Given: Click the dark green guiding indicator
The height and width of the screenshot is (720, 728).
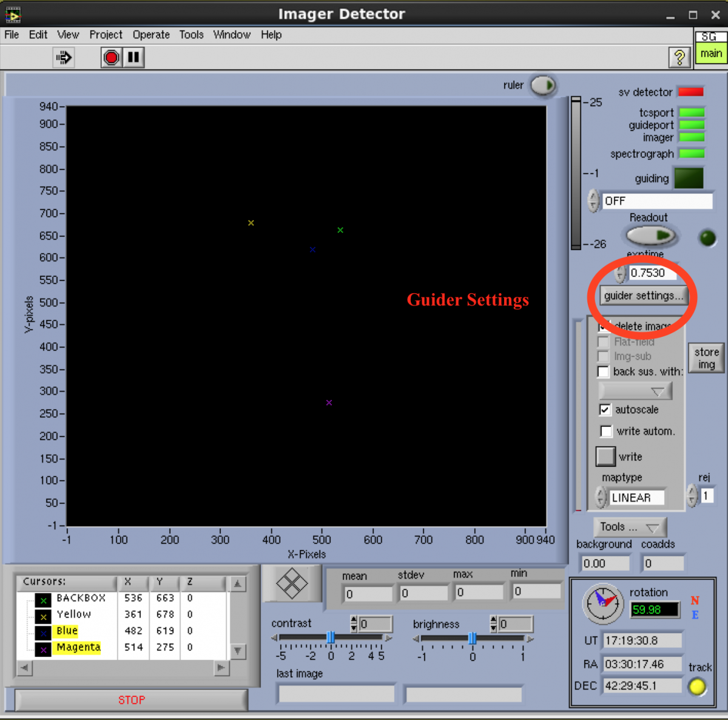Looking at the screenshot, I should click(689, 178).
